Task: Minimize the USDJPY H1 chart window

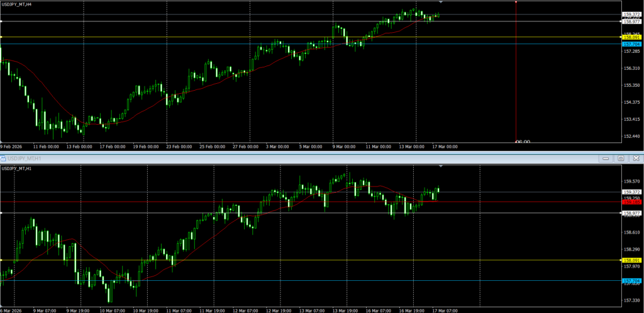Action: 608,159
